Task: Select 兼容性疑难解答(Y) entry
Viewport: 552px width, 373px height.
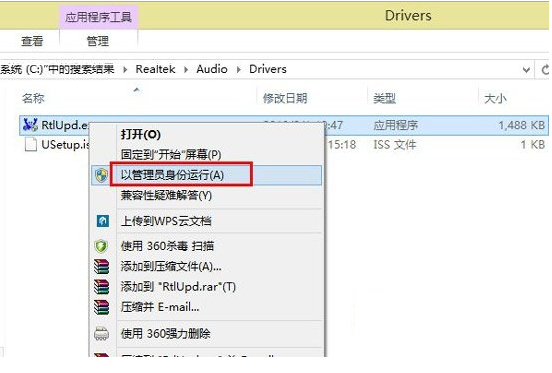Action: click(166, 195)
